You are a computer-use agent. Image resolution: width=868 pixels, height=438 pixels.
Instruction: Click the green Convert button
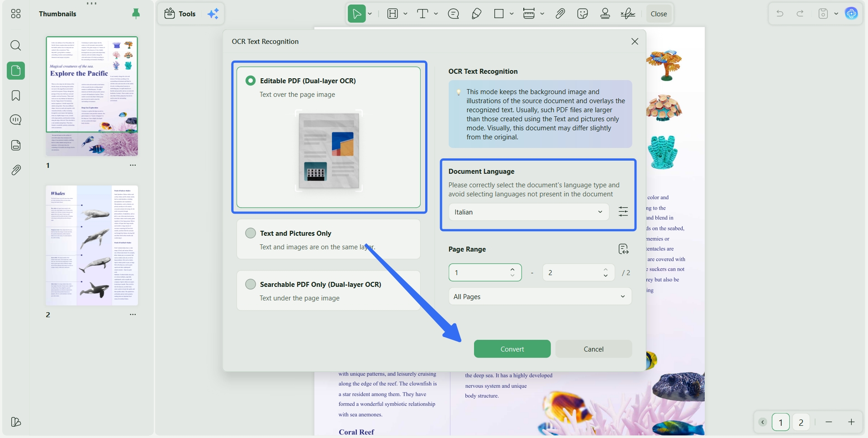click(512, 349)
